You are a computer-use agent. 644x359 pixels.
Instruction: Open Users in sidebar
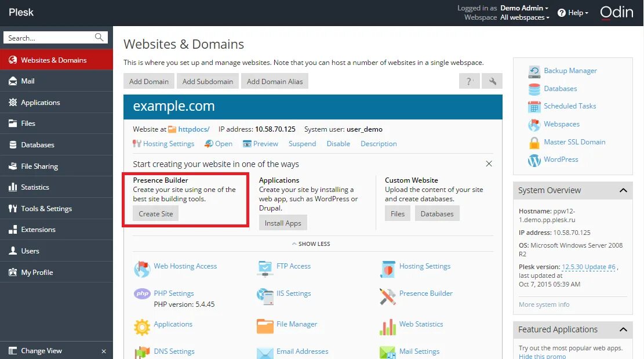tap(56, 251)
